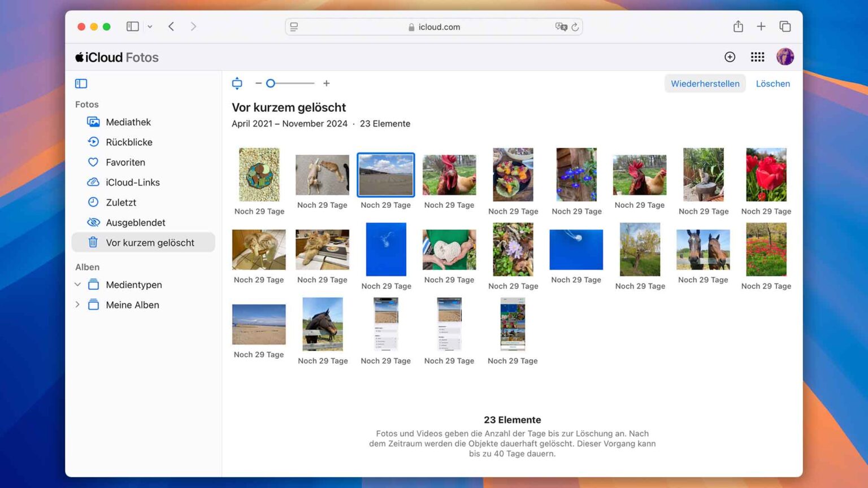Open Mediathek in the sidebar
868x488 pixels.
[x=128, y=122]
